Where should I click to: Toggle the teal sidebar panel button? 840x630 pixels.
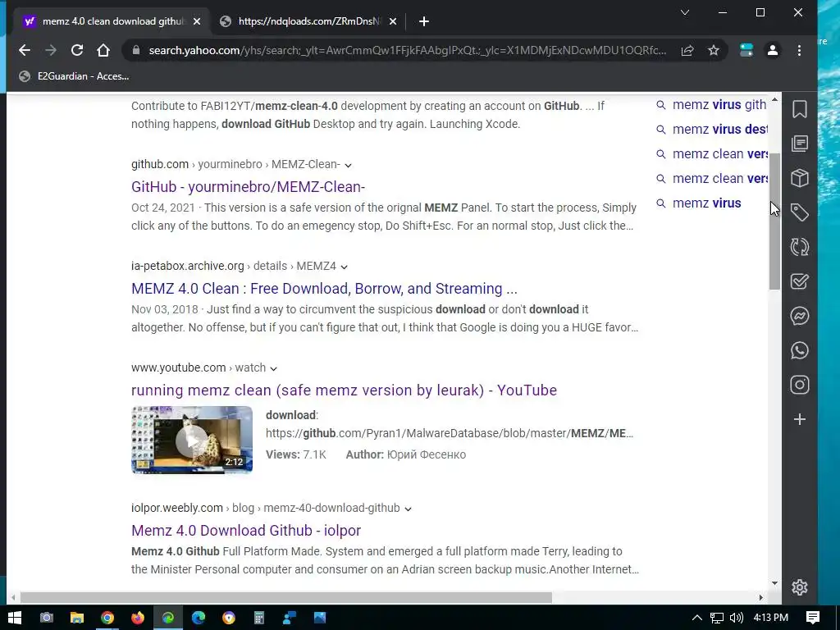[746, 50]
